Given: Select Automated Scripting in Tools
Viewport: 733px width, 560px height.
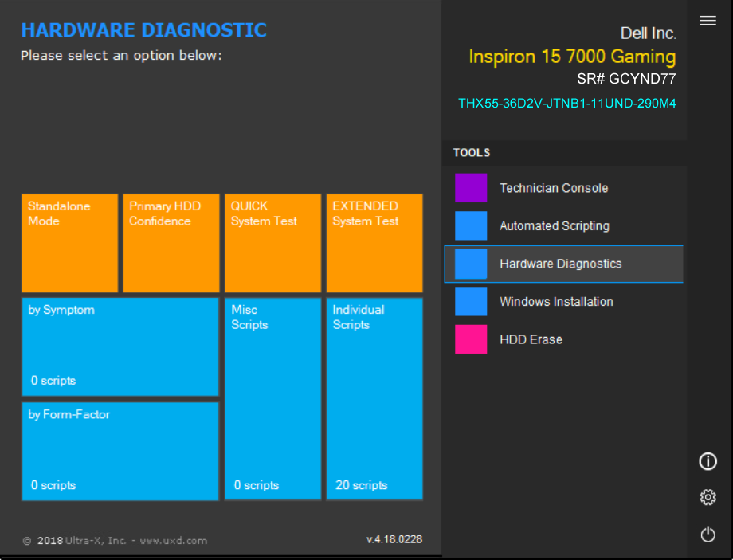Looking at the screenshot, I should pyautogui.click(x=564, y=225).
